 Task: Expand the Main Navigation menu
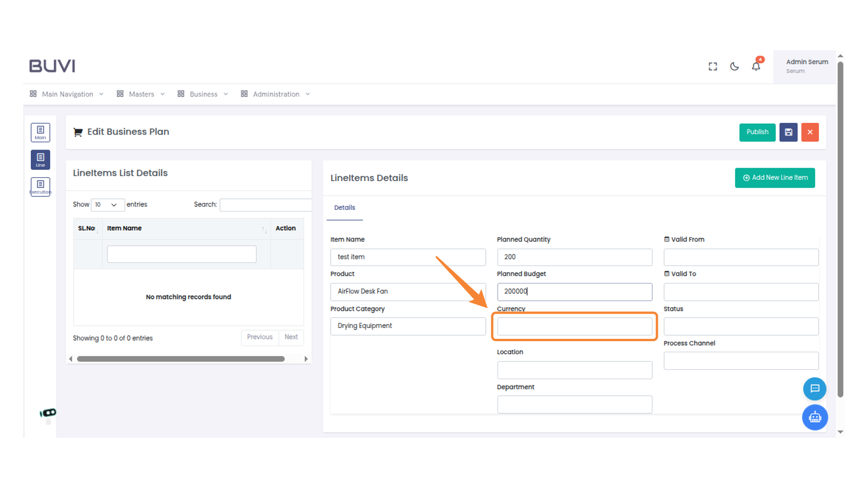[x=67, y=94]
